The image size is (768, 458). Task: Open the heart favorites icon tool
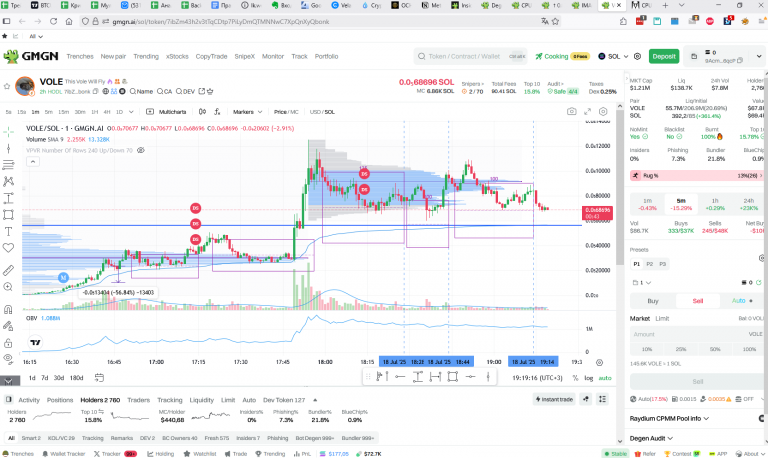click(8, 248)
